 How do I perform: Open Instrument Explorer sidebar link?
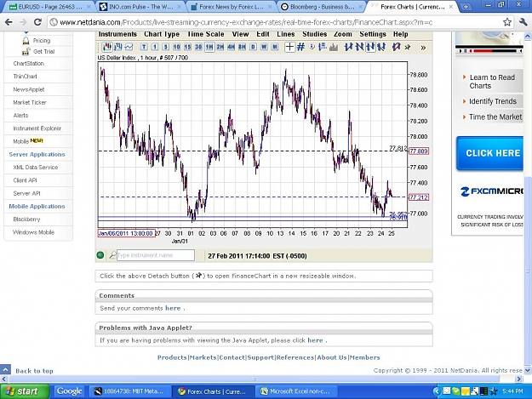(37, 128)
